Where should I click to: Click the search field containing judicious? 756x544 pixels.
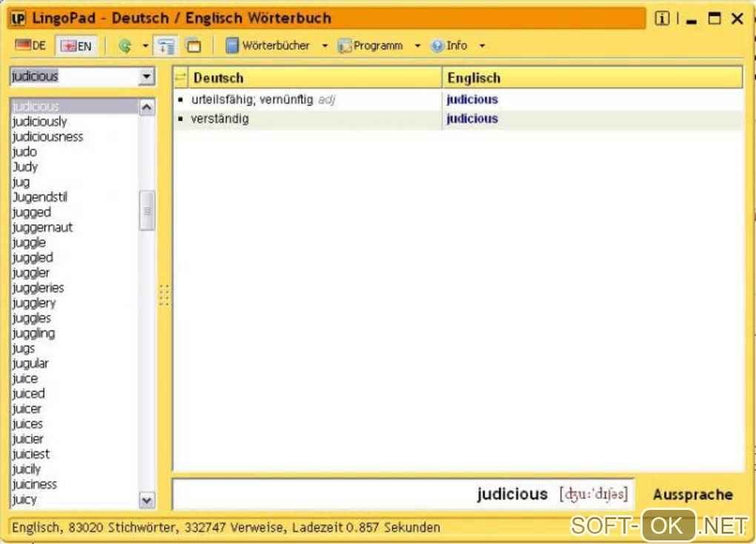coord(75,76)
